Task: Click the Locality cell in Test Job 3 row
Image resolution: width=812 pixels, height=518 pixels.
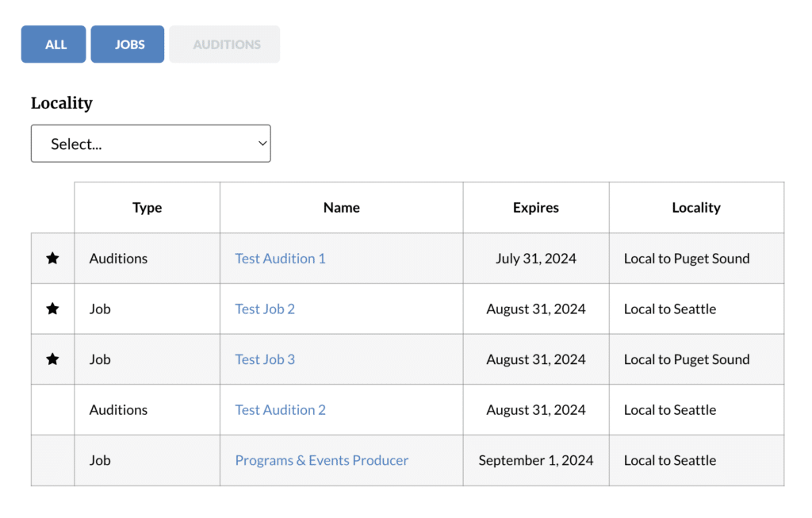Action: (x=687, y=359)
